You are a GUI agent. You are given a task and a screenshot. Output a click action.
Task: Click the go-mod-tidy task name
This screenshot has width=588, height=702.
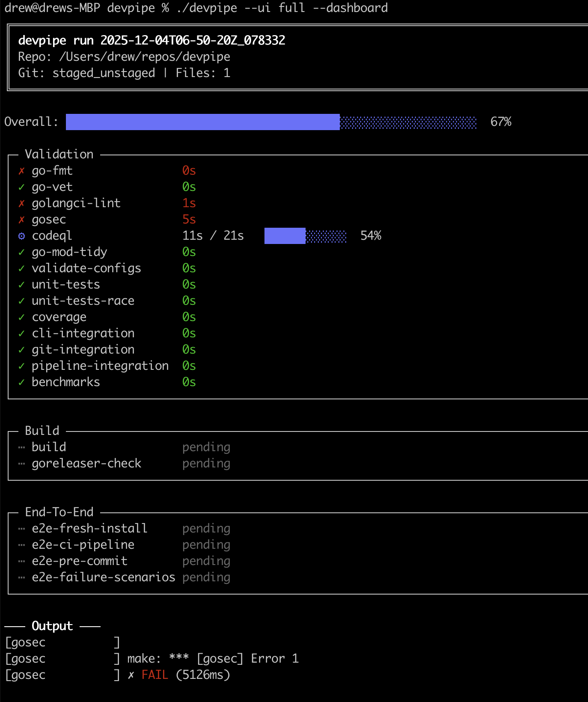coord(69,252)
